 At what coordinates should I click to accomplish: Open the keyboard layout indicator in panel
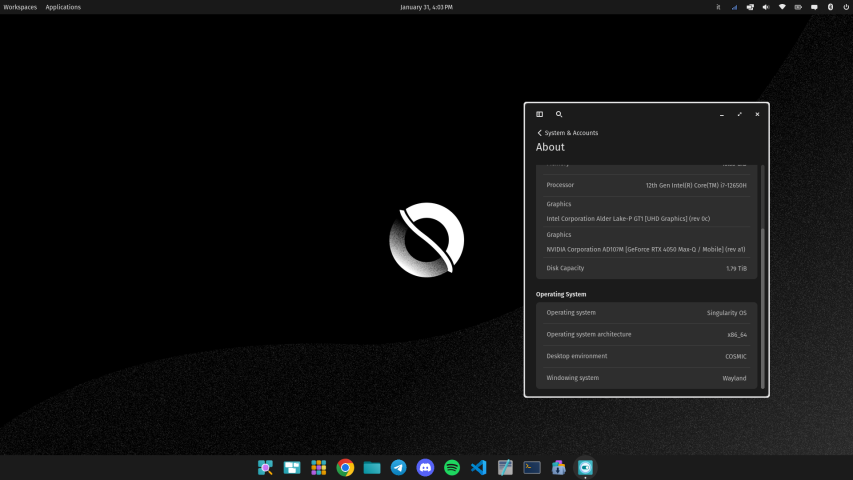[718, 7]
